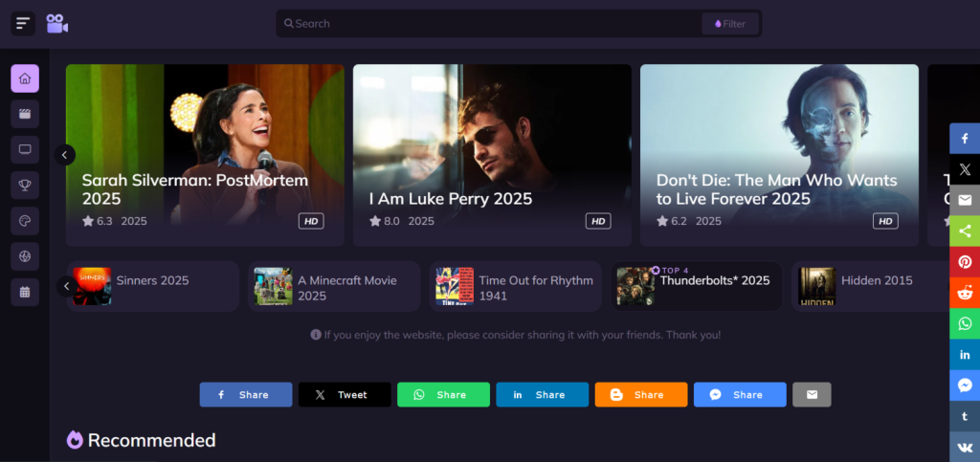Click the magnifier search icon
The height and width of the screenshot is (462, 980).
[289, 24]
